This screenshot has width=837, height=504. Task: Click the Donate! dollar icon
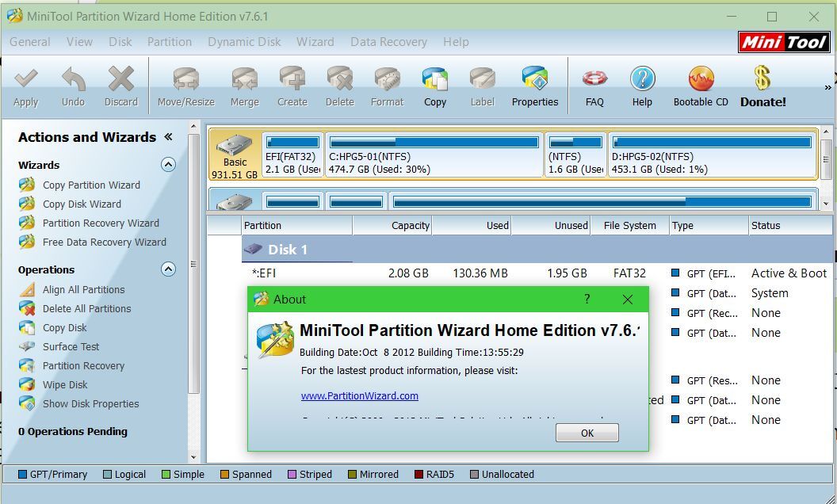[762, 78]
